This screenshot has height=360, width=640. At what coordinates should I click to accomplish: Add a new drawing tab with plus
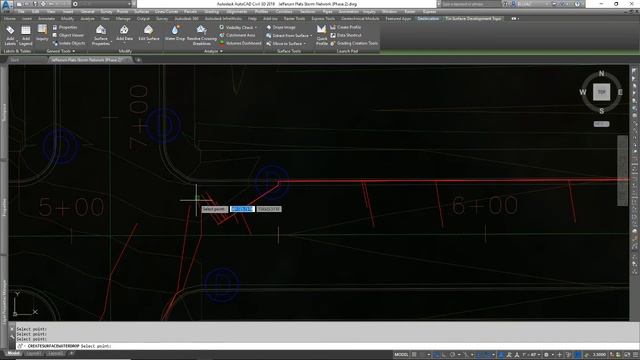pos(138,60)
